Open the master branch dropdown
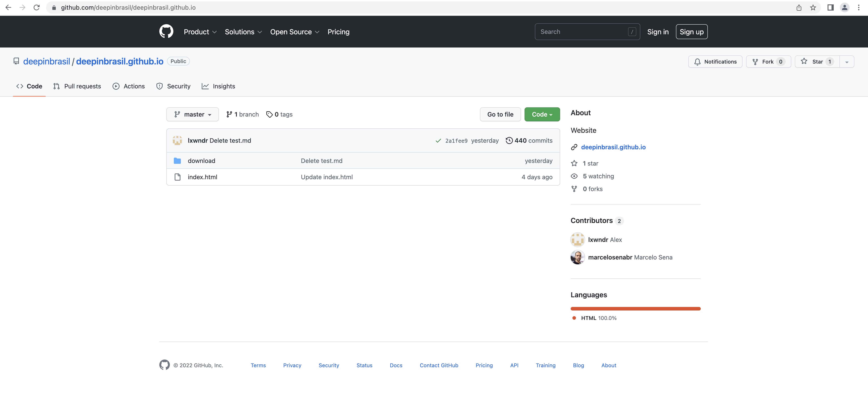This screenshot has width=868, height=398. (x=192, y=114)
